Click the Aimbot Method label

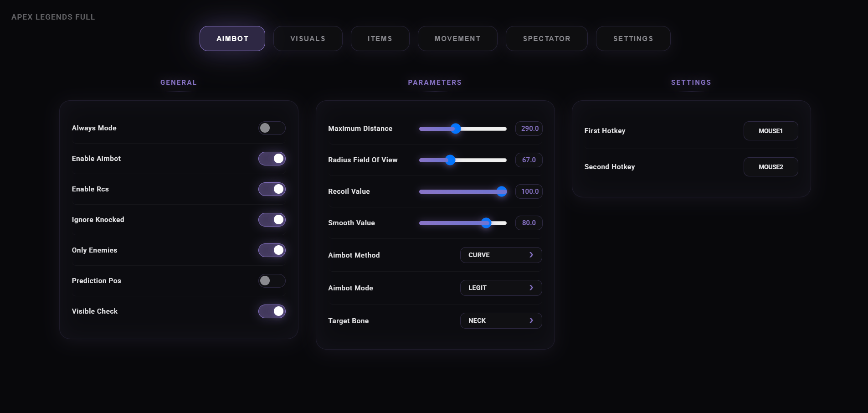[354, 255]
